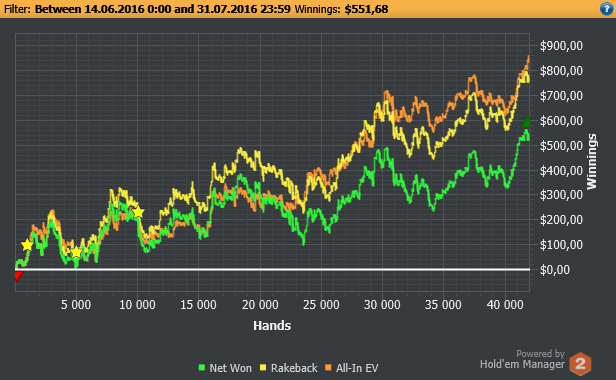
Task: Click the $400,00 axis label
Action: pyautogui.click(x=561, y=170)
